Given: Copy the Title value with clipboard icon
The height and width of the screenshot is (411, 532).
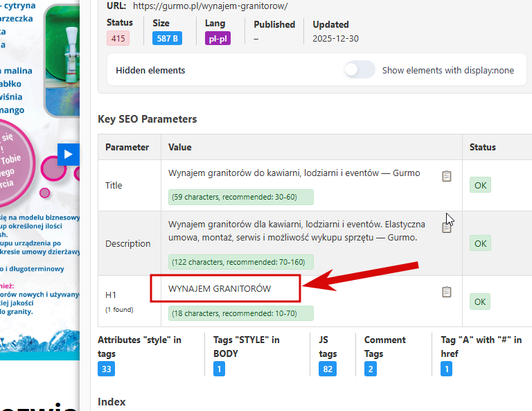Looking at the screenshot, I should 447,176.
